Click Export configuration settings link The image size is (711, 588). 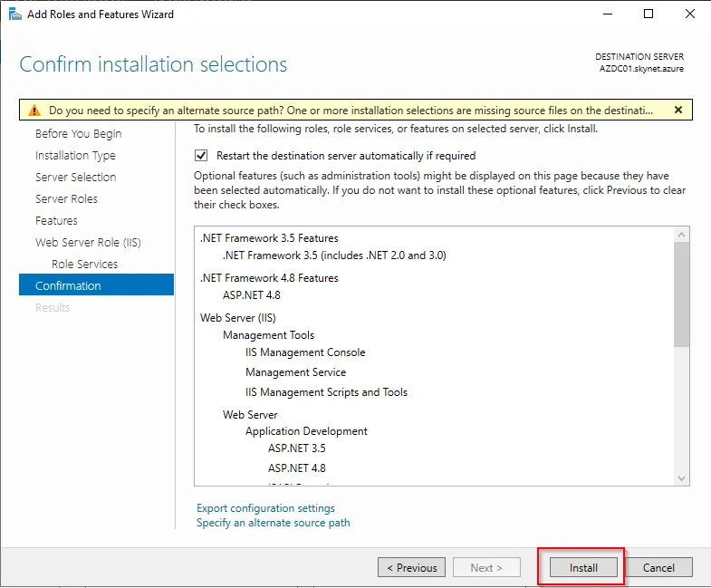point(265,508)
